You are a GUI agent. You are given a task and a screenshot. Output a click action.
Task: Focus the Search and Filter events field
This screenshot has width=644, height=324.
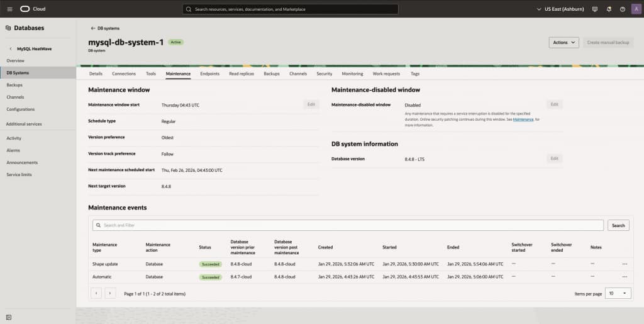348,225
